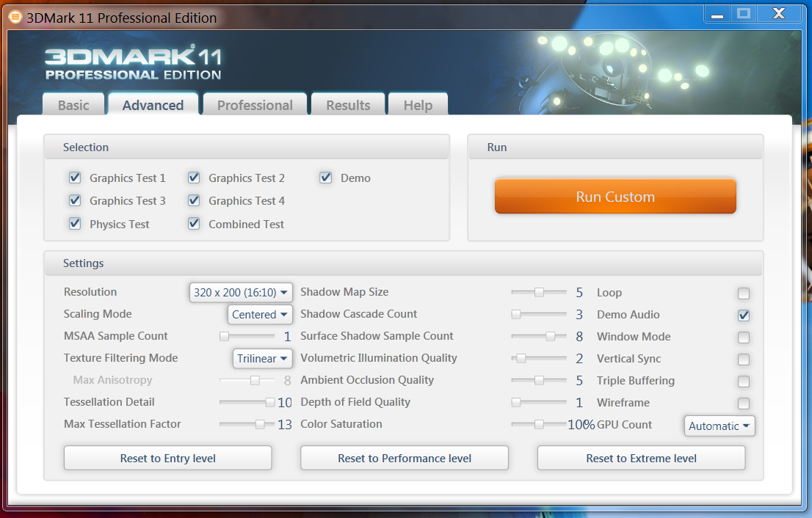Screen dimensions: 812x518
Task: Open the Professional tab
Action: pos(255,105)
